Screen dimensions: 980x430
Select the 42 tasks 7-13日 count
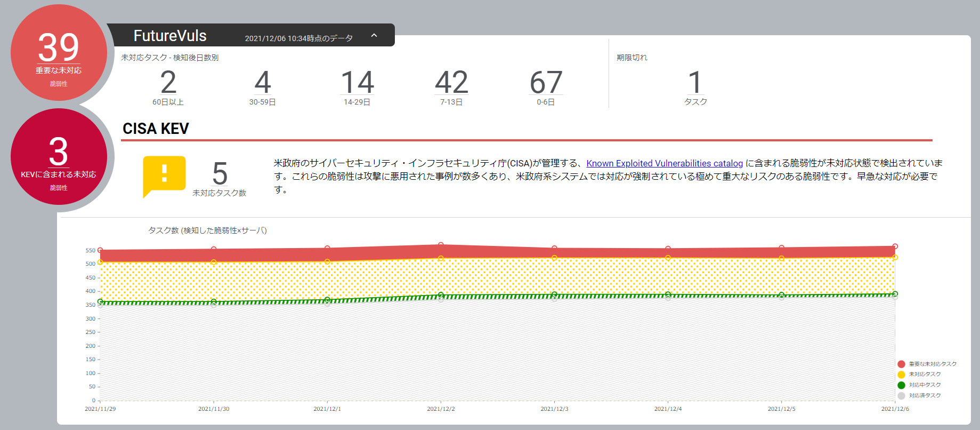point(451,82)
